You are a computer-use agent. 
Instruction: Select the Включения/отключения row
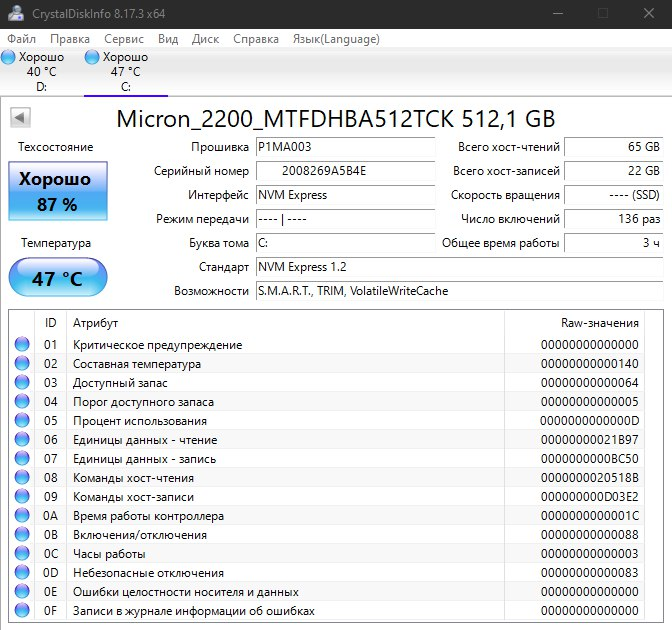[x=327, y=534]
